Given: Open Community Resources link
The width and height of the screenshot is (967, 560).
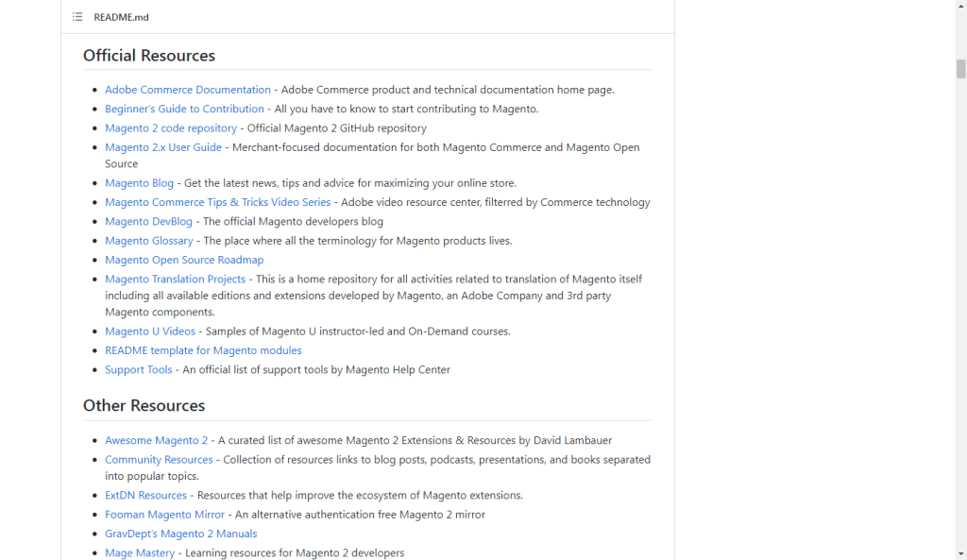Looking at the screenshot, I should 159,460.
